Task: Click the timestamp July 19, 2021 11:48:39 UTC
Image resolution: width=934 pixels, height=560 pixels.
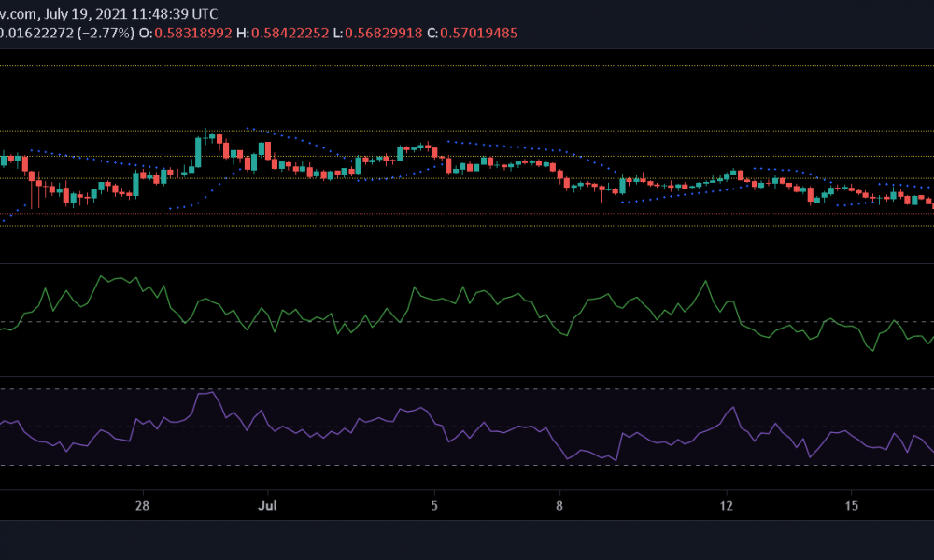Action: click(131, 14)
